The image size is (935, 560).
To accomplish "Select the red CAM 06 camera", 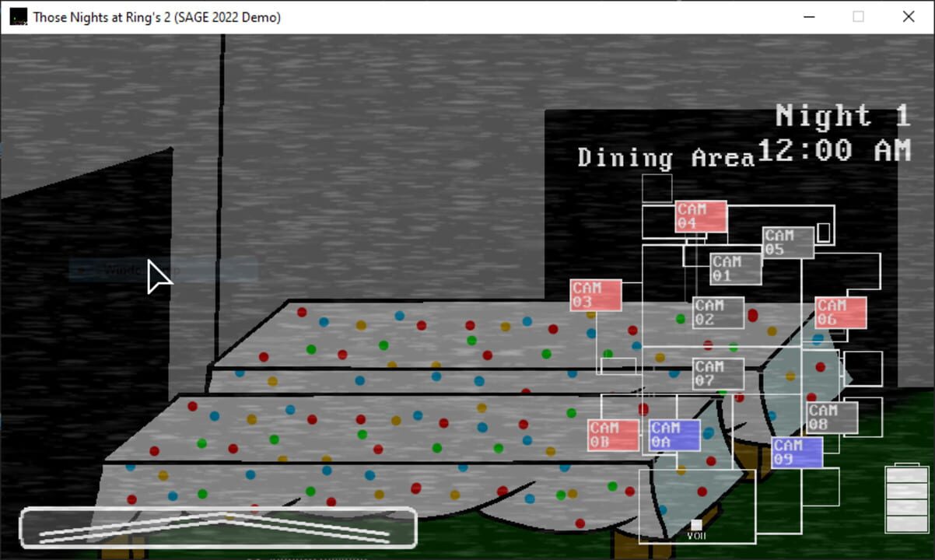I will (x=840, y=312).
